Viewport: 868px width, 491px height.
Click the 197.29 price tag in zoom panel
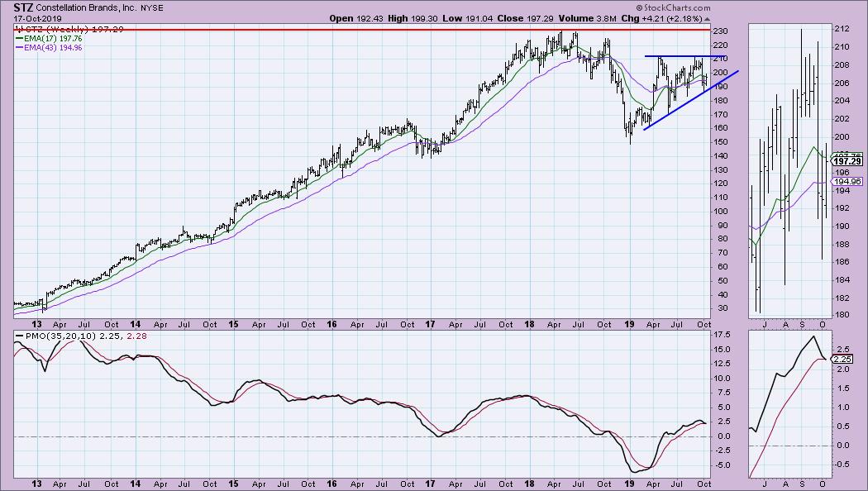pyautogui.click(x=847, y=161)
